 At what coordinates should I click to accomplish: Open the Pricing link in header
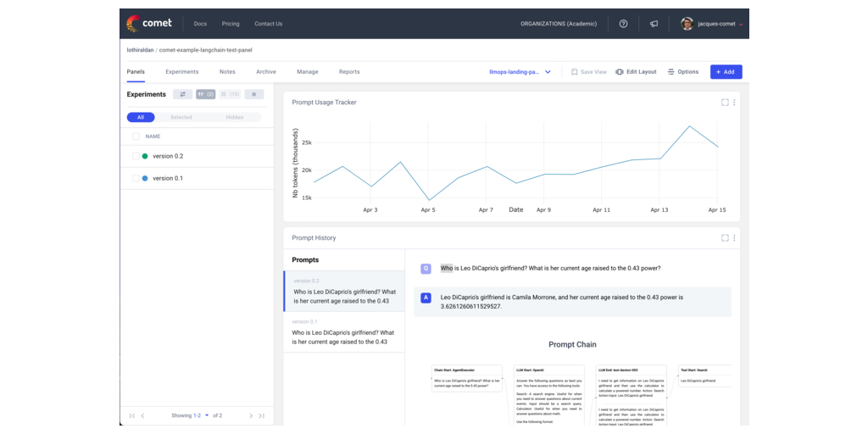(x=231, y=24)
